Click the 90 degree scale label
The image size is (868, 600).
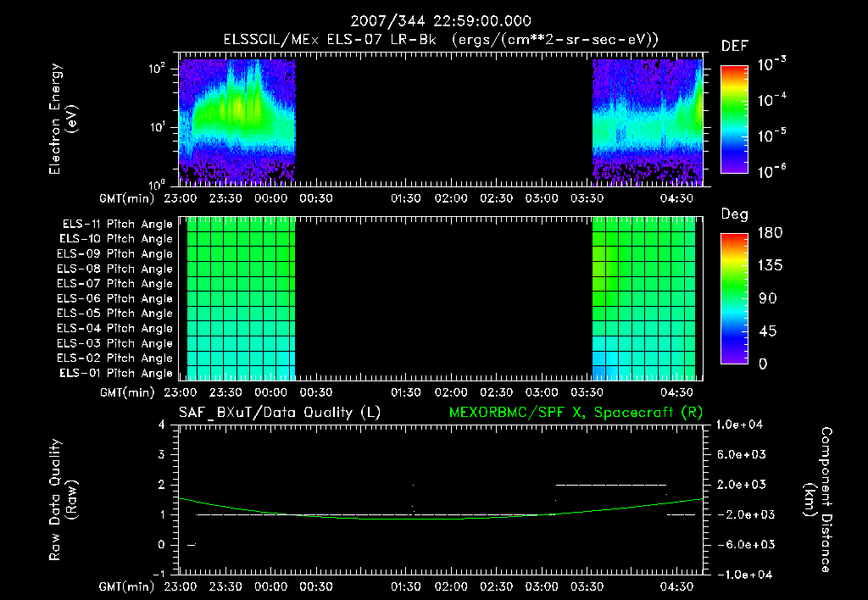(767, 298)
